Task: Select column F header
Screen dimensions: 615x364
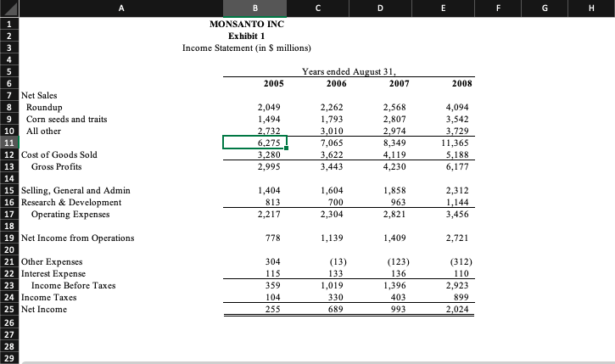Action: 498,8
